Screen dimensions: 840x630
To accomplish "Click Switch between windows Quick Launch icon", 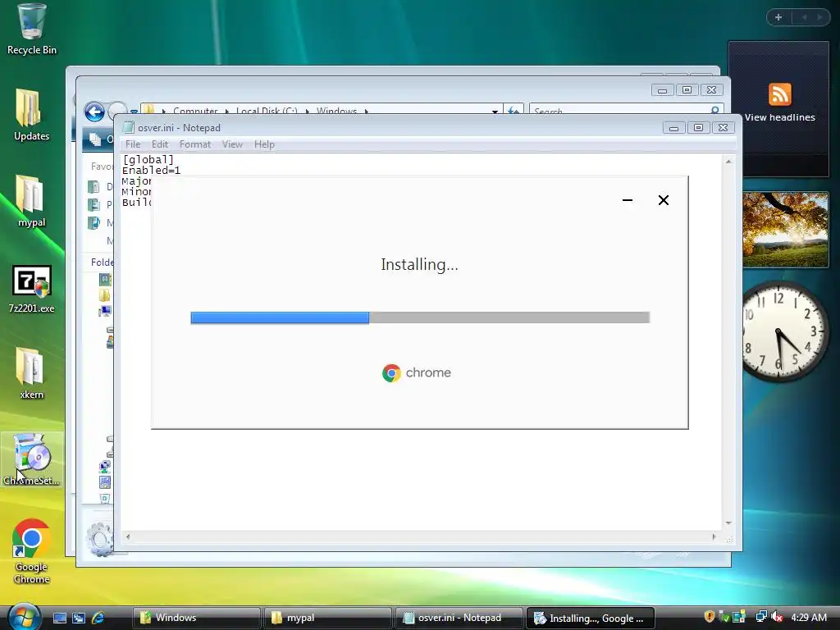I will tap(79, 618).
